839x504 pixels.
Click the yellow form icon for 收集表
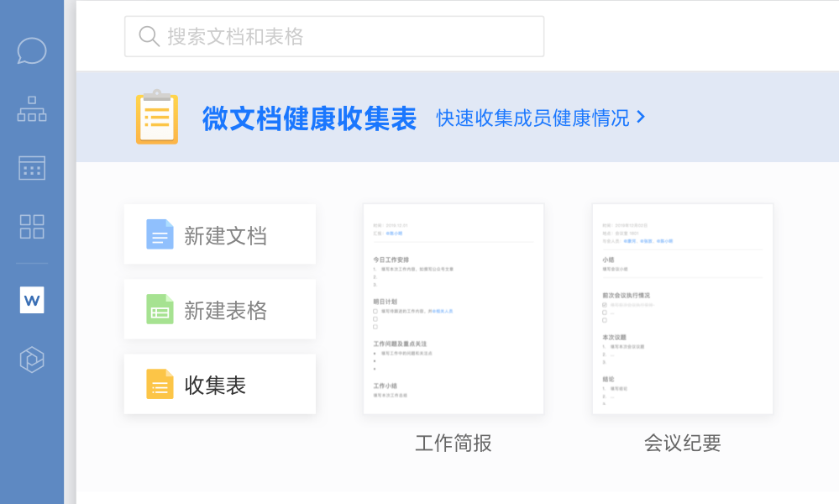click(x=160, y=384)
